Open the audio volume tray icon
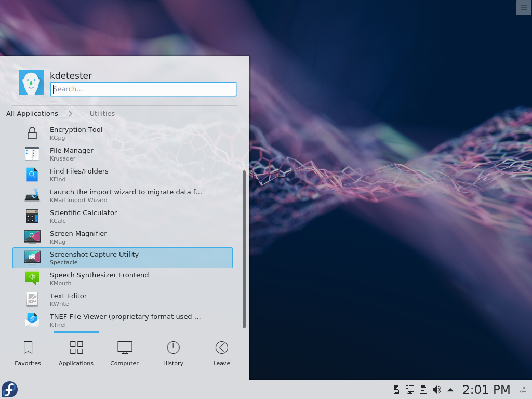Image resolution: width=532 pixels, height=399 pixels. [x=437, y=390]
